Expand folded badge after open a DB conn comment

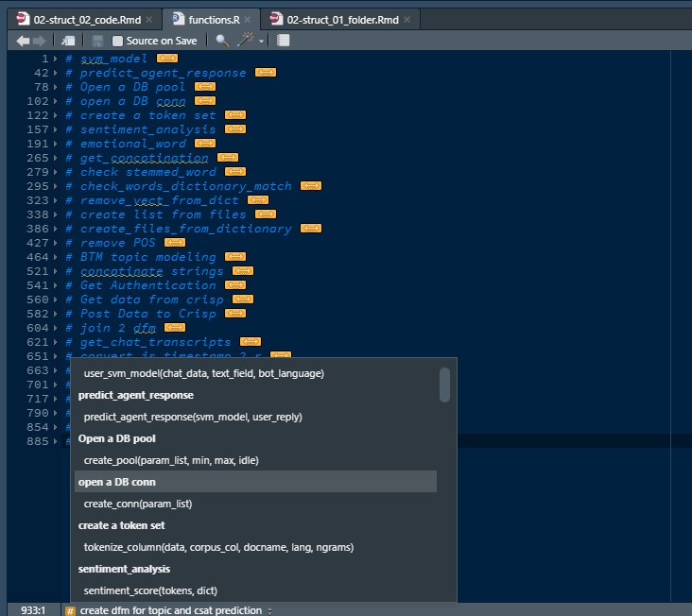205,101
